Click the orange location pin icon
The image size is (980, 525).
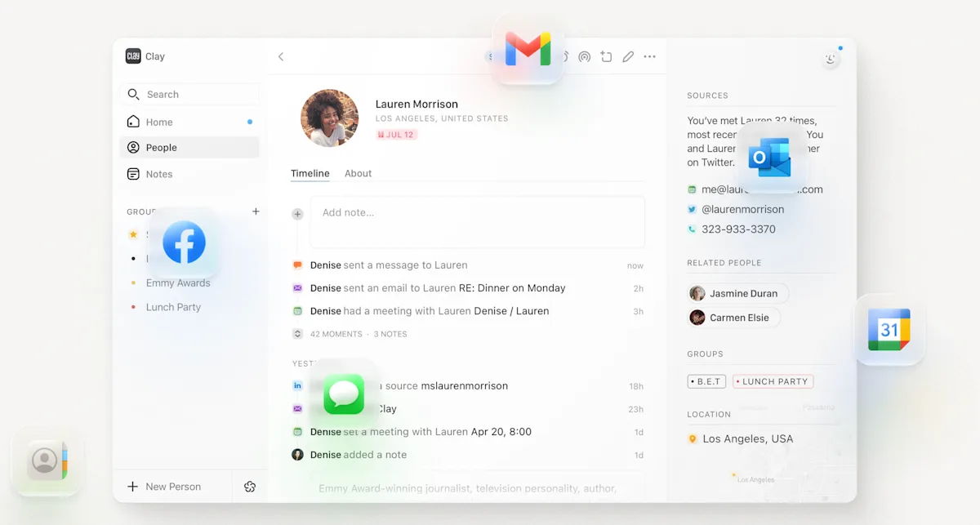pyautogui.click(x=693, y=439)
